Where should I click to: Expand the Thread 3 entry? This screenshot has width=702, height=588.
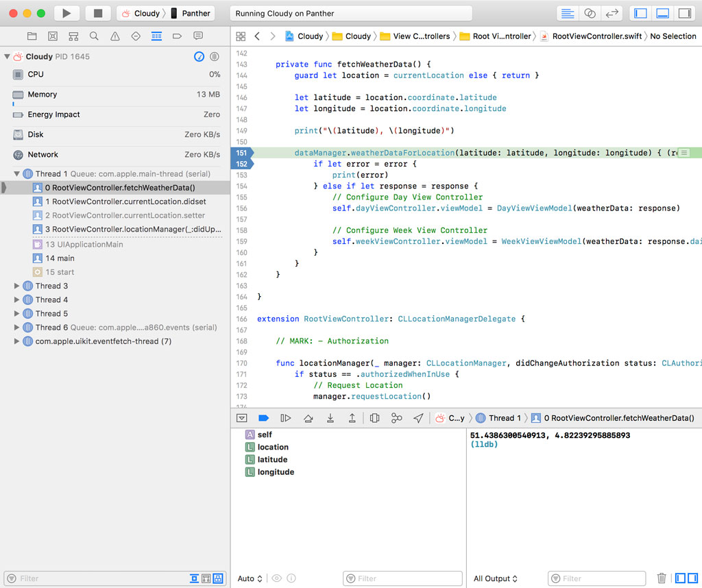tap(16, 286)
